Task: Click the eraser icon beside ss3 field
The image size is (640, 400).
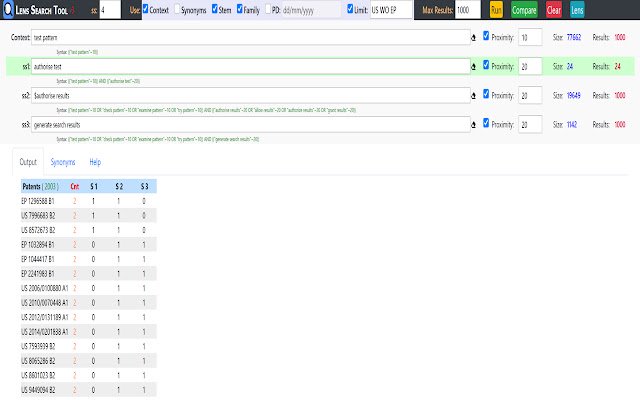Action: coord(473,125)
